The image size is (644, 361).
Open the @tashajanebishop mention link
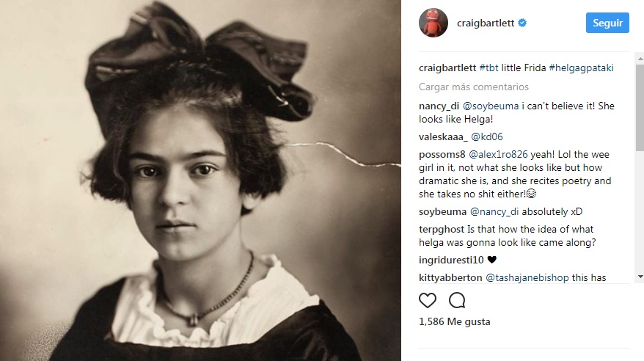pos(527,277)
